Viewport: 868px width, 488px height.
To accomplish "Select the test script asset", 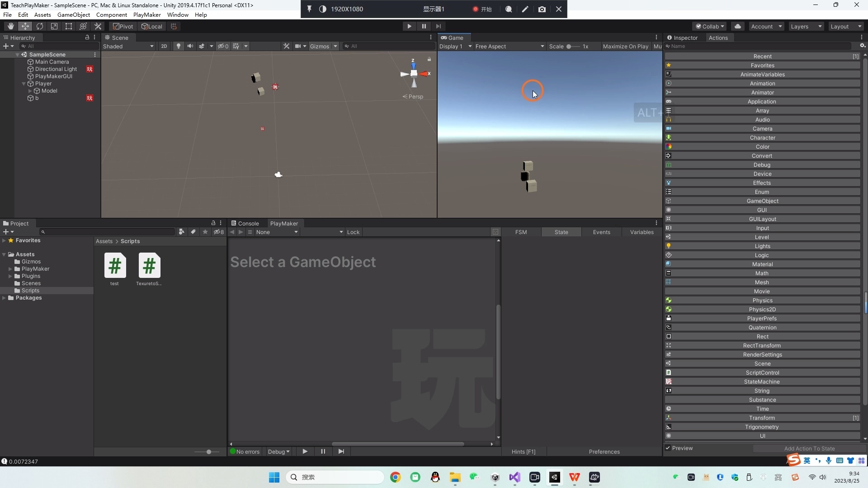I will pos(115,269).
